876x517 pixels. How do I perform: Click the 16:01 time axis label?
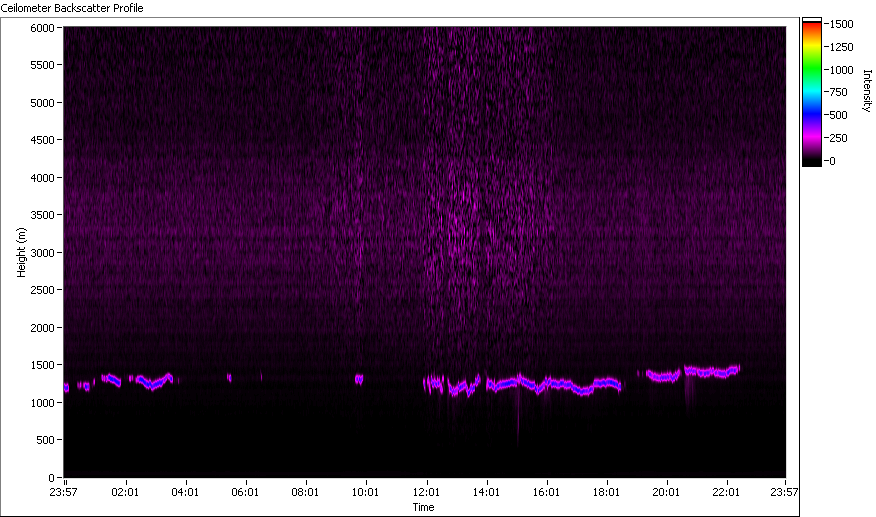click(546, 492)
